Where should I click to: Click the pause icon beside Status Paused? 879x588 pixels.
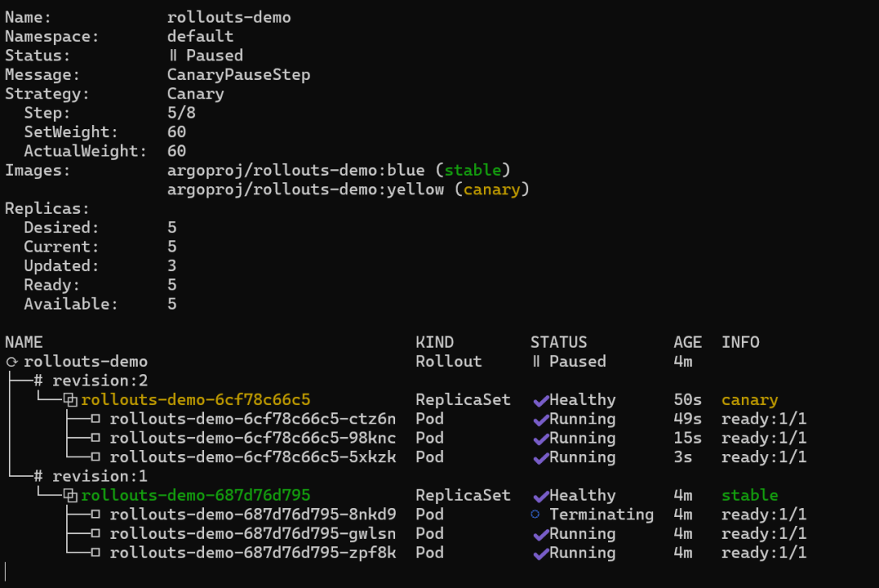[173, 56]
